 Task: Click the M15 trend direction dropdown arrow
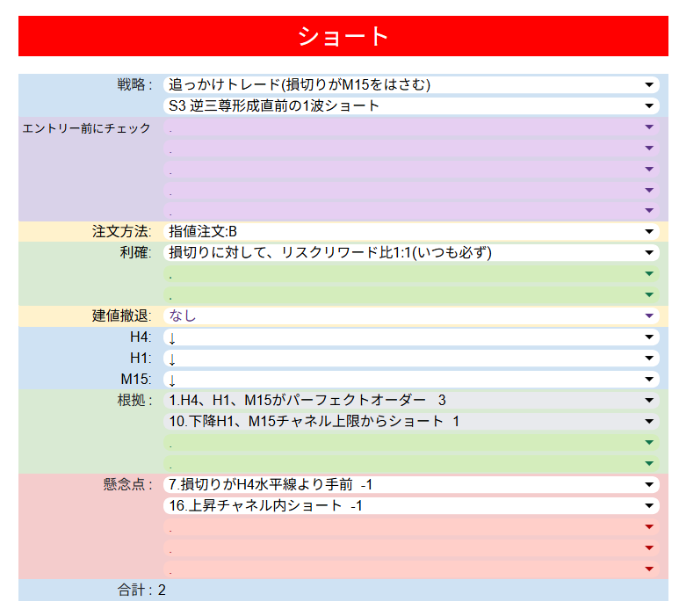(x=649, y=380)
